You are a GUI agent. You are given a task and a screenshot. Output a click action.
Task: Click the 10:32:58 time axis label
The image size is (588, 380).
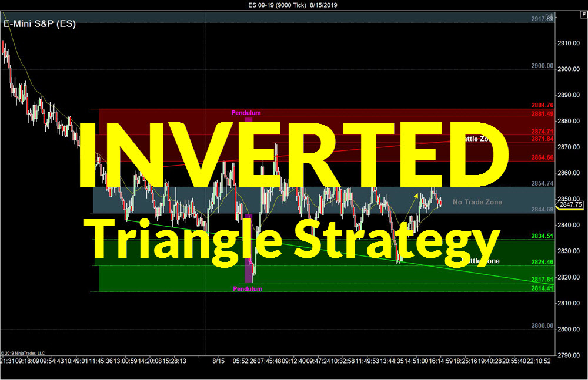342,361
